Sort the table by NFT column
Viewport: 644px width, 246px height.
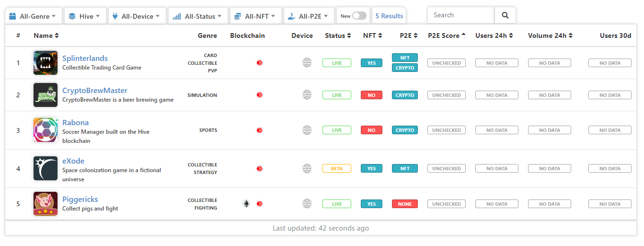click(x=372, y=35)
